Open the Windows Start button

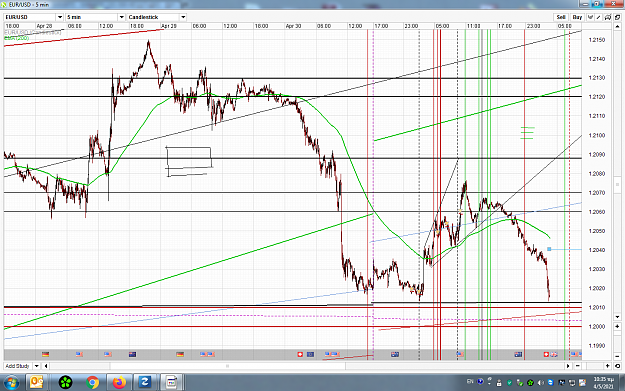(x=11, y=383)
